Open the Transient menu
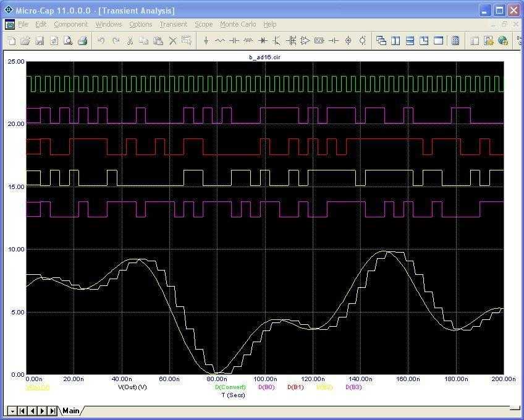The height and width of the screenshot is (420, 524). pyautogui.click(x=173, y=24)
